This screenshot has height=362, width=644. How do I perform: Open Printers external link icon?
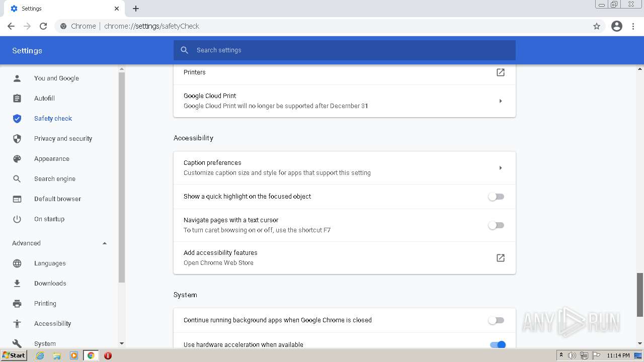click(501, 72)
